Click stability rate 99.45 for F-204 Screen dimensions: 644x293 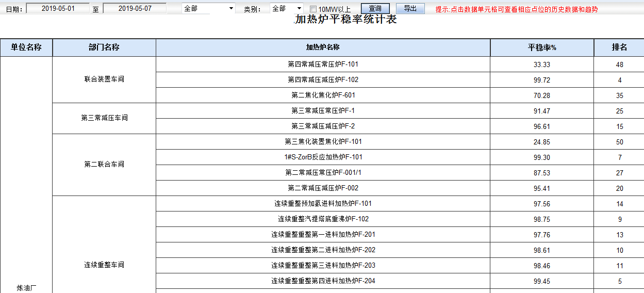point(541,281)
